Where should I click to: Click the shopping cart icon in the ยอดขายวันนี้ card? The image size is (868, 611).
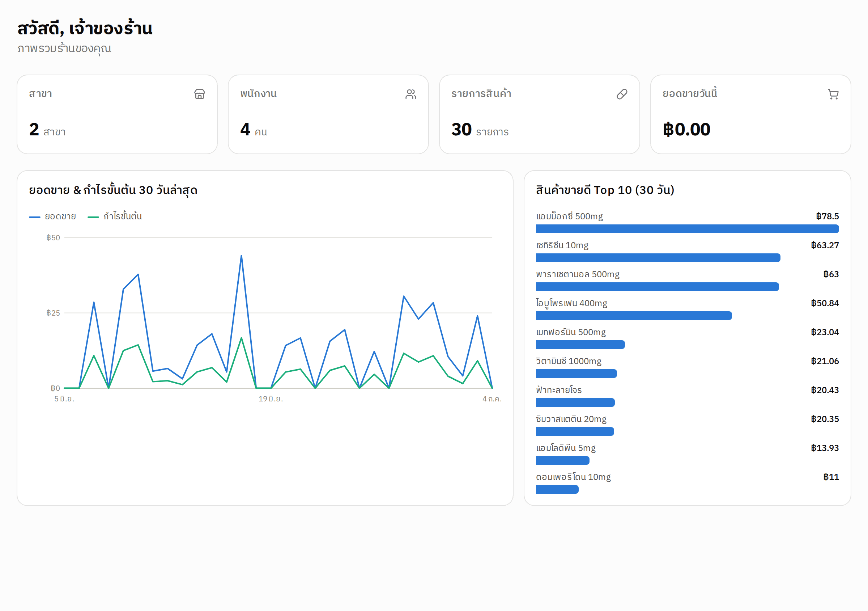coord(833,94)
